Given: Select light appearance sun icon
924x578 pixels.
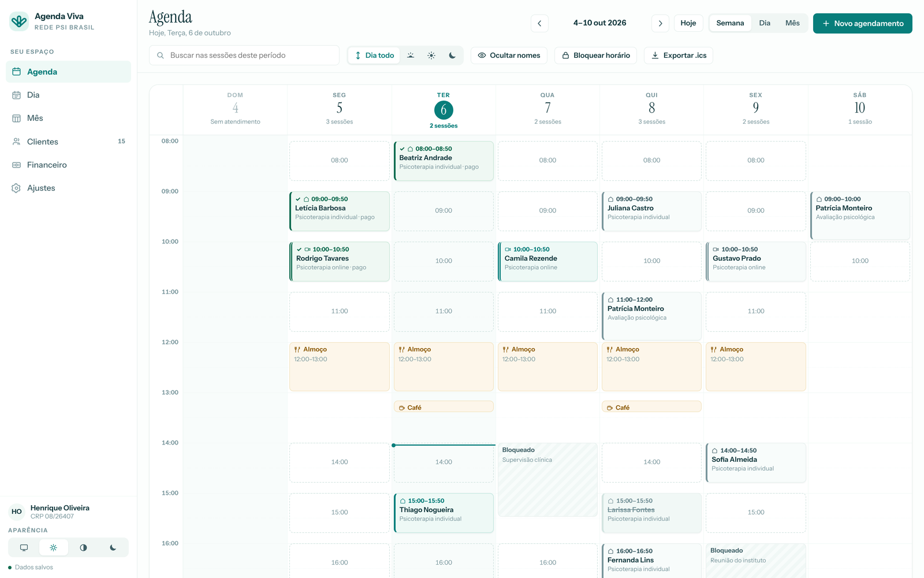Looking at the screenshot, I should click(x=54, y=547).
